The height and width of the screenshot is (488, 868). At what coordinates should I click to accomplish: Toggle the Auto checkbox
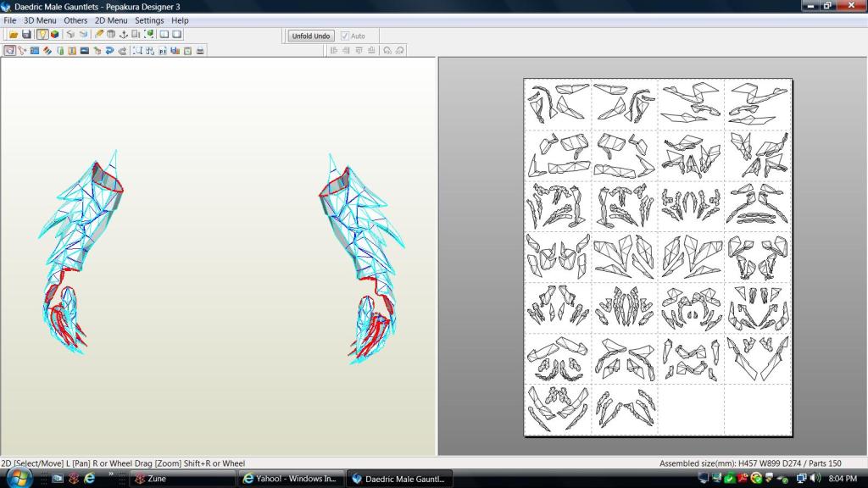[x=345, y=36]
